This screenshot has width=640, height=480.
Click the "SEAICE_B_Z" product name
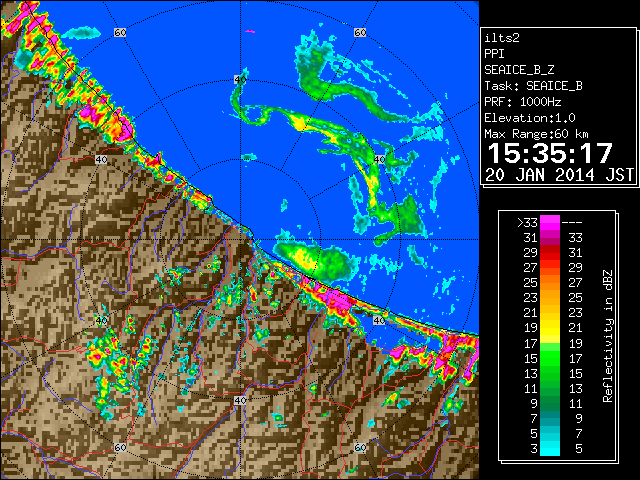pos(519,70)
